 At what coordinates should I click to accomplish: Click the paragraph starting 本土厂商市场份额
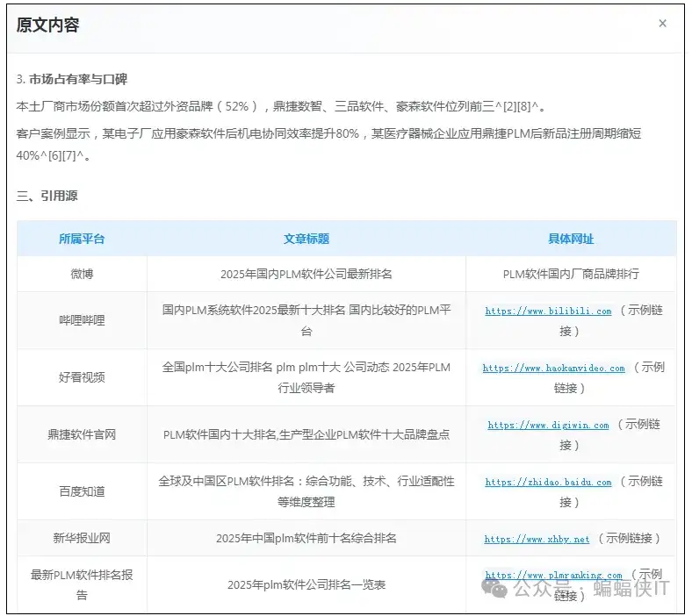pos(281,106)
